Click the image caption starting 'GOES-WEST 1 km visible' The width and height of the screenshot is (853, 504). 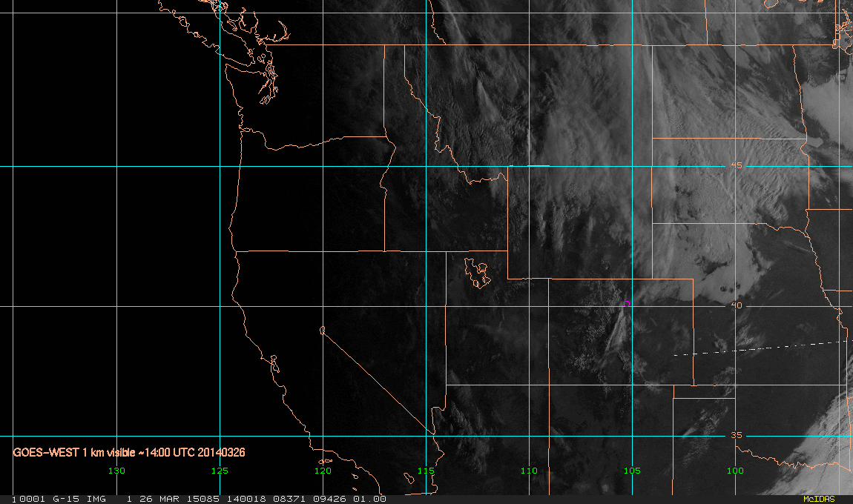pyautogui.click(x=129, y=452)
